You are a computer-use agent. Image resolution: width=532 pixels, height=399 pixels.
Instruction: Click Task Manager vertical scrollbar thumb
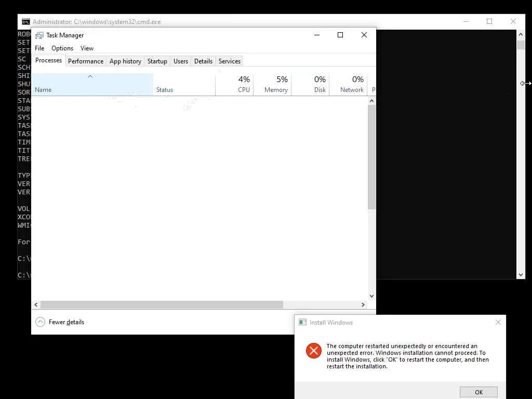click(371, 157)
